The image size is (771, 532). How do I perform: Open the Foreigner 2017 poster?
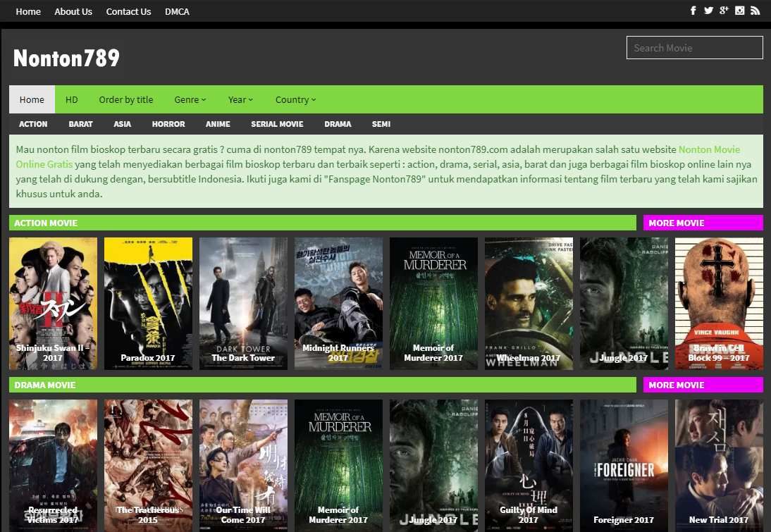point(624,465)
